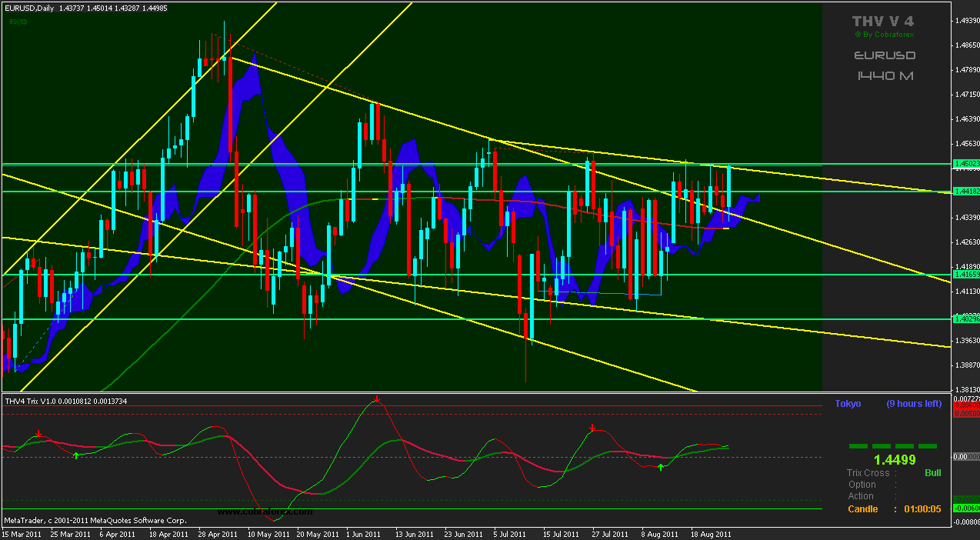Image resolution: width=980 pixels, height=540 pixels.
Task: Click the four green signal bars above 1.4499
Action: (x=893, y=445)
